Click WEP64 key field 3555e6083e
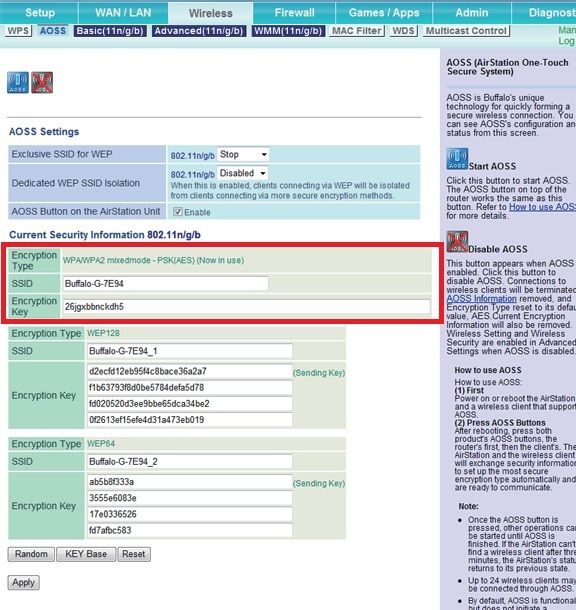Viewport: 576px width, 610px height. pos(190,498)
